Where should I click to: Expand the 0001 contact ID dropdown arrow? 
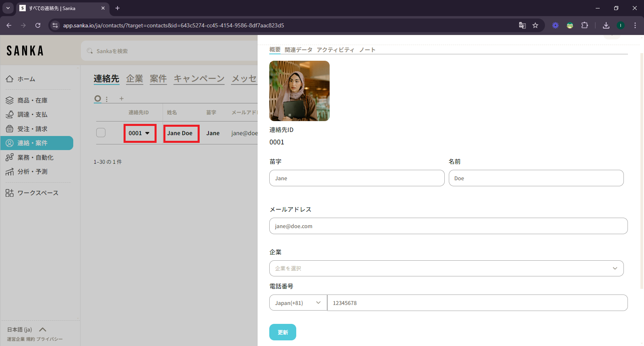click(x=147, y=133)
